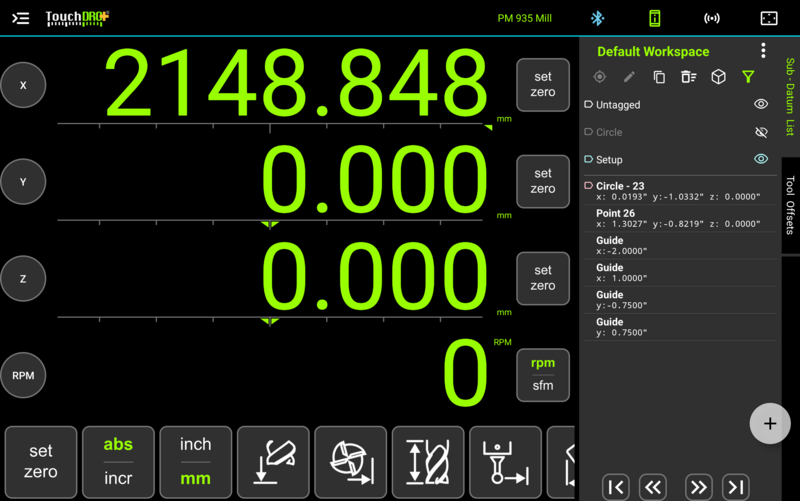The height and width of the screenshot is (501, 800).
Task: Jump to last point in list
Action: pyautogui.click(x=736, y=487)
